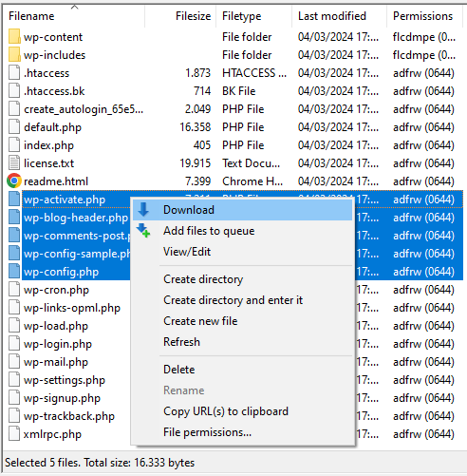Click the license.txt text document icon

(14, 162)
